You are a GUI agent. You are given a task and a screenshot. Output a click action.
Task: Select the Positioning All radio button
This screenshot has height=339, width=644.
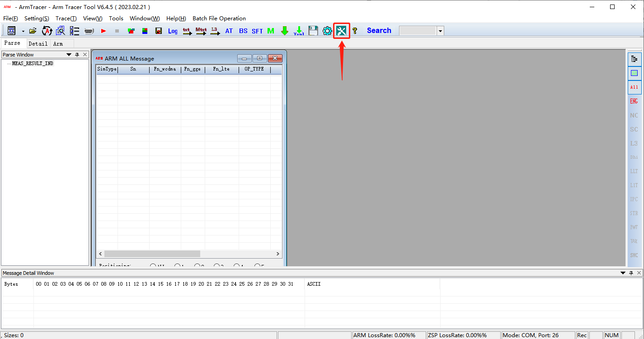tap(153, 266)
